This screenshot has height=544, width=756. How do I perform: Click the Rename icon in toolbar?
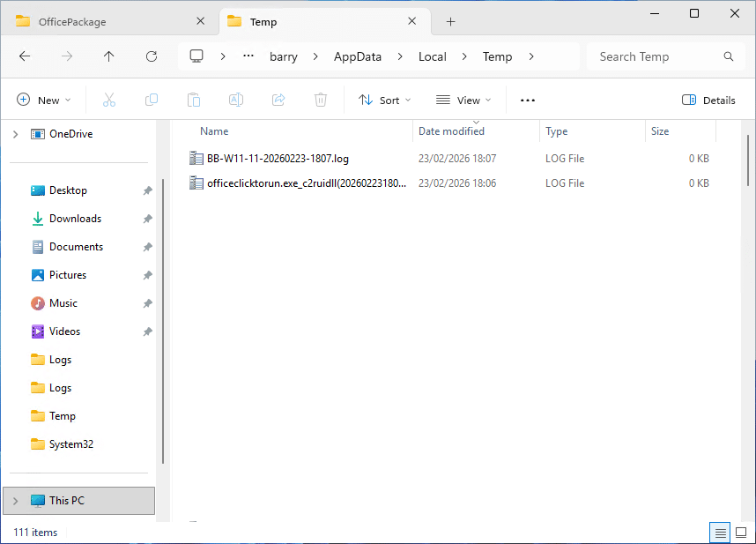(236, 101)
